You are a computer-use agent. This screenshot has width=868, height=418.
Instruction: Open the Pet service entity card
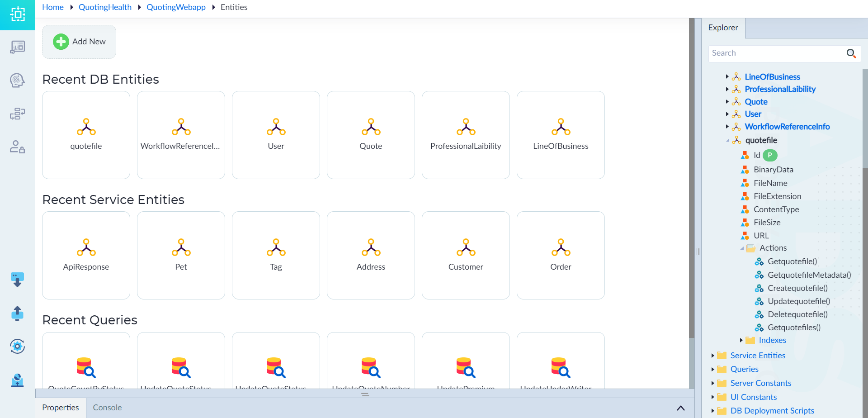click(181, 255)
